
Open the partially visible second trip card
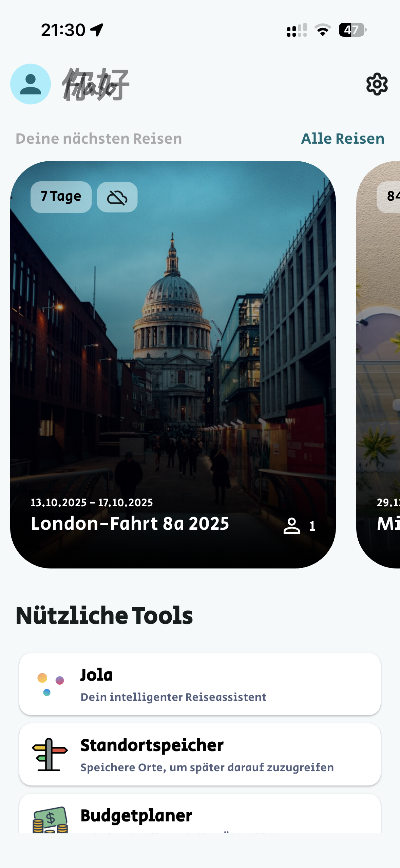378,364
